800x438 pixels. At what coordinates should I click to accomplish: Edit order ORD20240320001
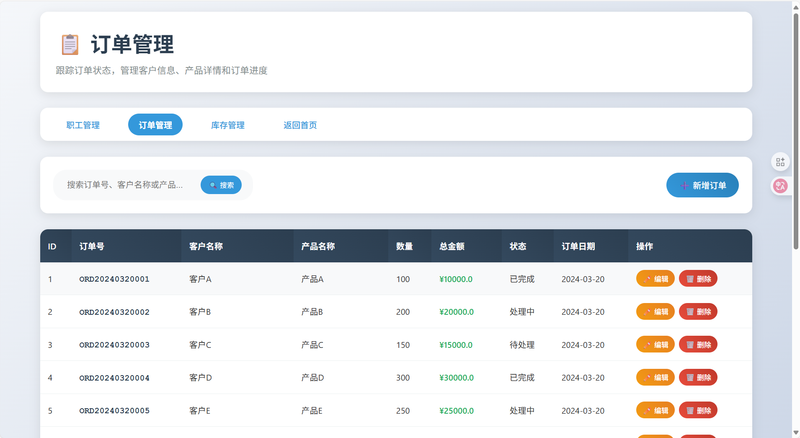tap(655, 279)
